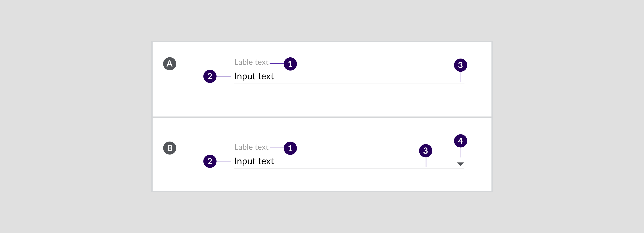This screenshot has width=644, height=233.
Task: Click marker 1 next to panel A label
Action: [290, 64]
